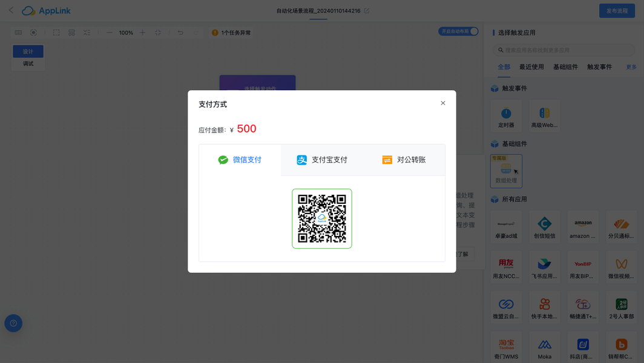
Task: Choose the 用友BIP app
Action: (x=583, y=267)
